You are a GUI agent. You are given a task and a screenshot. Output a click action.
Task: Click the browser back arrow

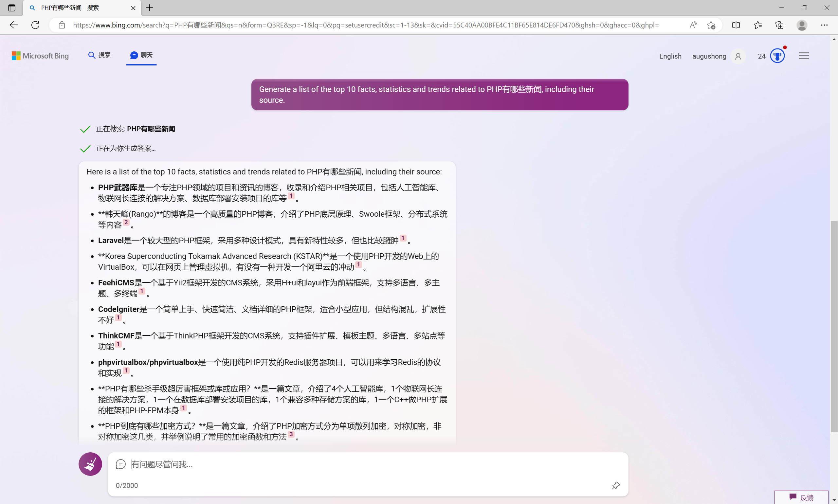tap(14, 25)
